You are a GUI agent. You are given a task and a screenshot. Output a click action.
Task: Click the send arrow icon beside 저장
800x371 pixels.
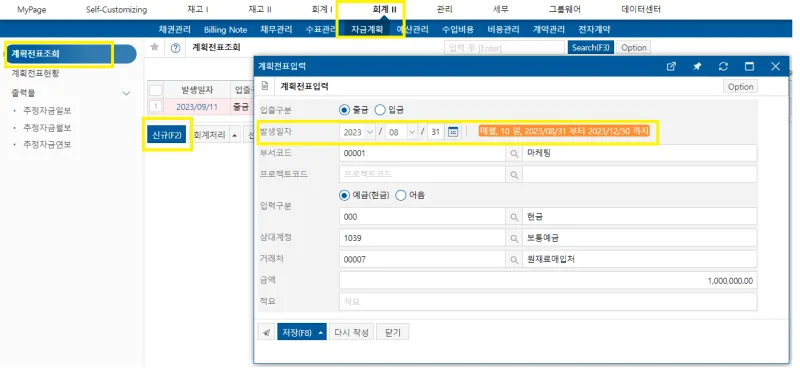[266, 332]
